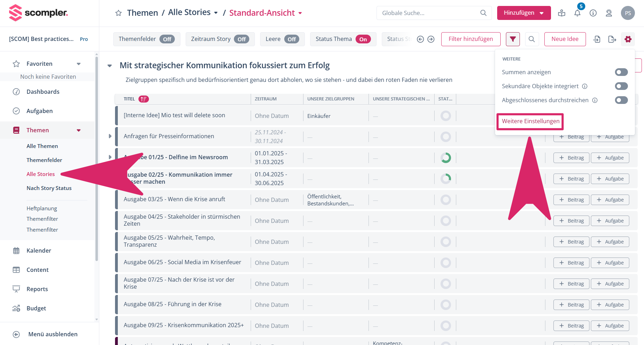Screen dimensions: 644x345
Task: Open the Standard-Ansicht view dropdown
Action: pos(266,13)
